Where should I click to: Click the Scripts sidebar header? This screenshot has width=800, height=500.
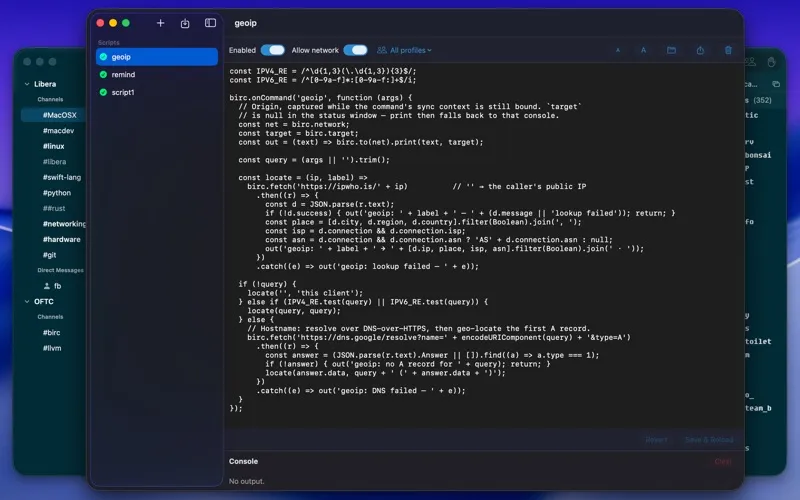coord(109,42)
